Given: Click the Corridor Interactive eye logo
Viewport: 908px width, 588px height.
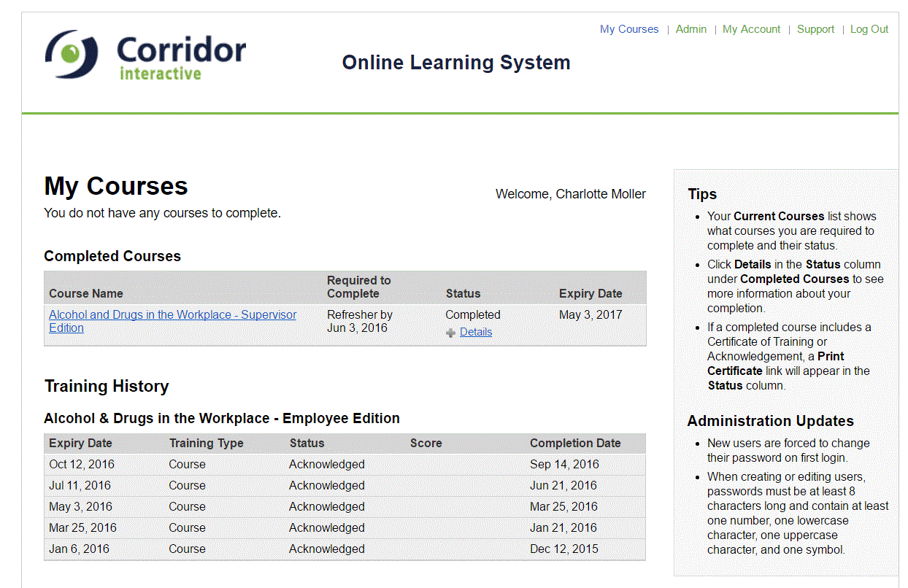Looking at the screenshot, I should [71, 54].
